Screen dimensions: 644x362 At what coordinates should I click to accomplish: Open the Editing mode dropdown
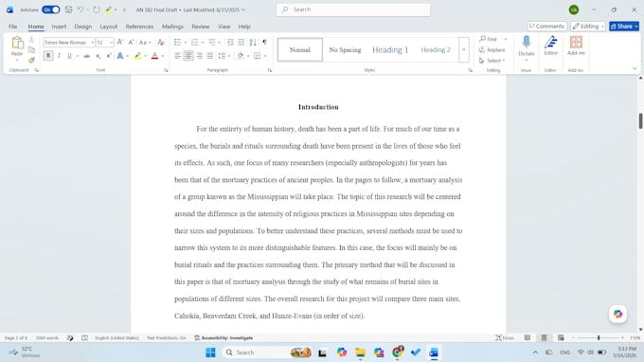(588, 27)
